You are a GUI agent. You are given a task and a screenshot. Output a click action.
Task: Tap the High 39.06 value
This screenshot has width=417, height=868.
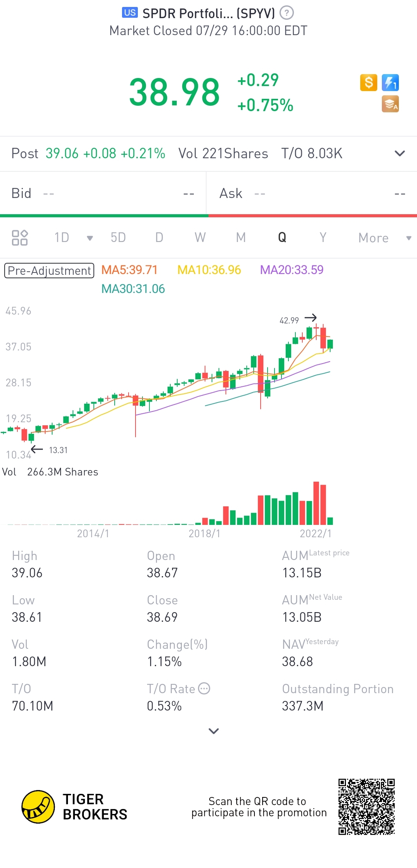pyautogui.click(x=27, y=573)
